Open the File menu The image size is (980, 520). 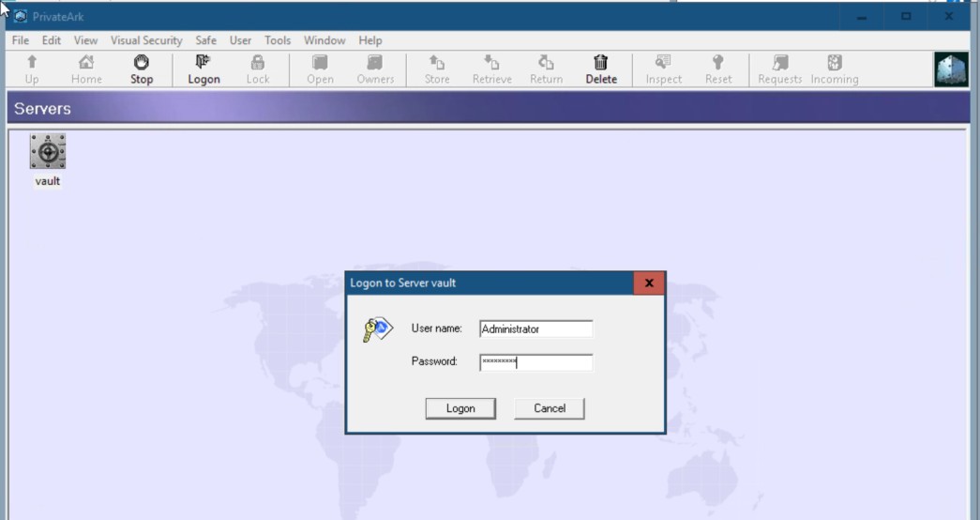pyautogui.click(x=20, y=40)
